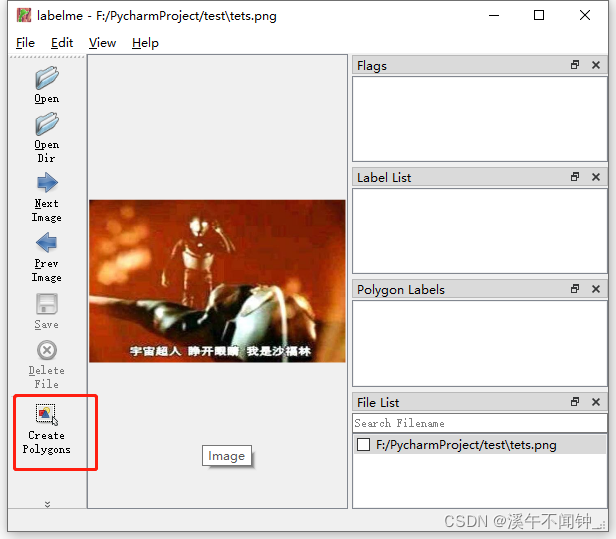Float the Flags panel
The image size is (616, 539).
point(575,65)
